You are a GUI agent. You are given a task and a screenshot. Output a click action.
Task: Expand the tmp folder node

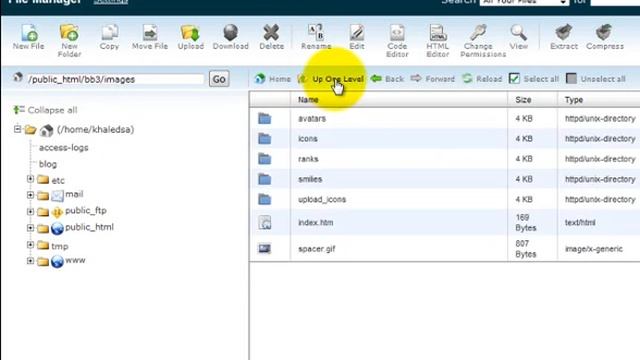[x=30, y=244]
